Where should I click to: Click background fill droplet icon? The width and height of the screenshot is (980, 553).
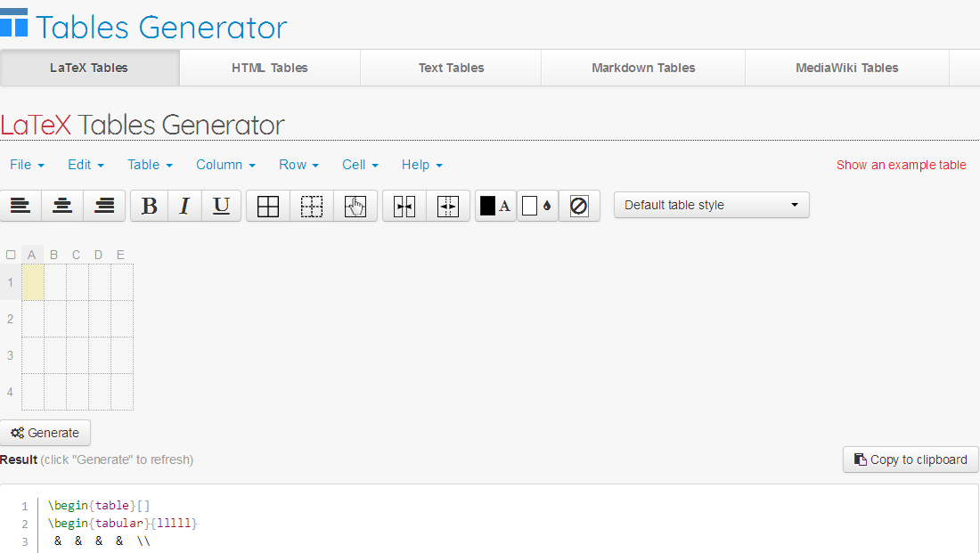[x=547, y=206]
